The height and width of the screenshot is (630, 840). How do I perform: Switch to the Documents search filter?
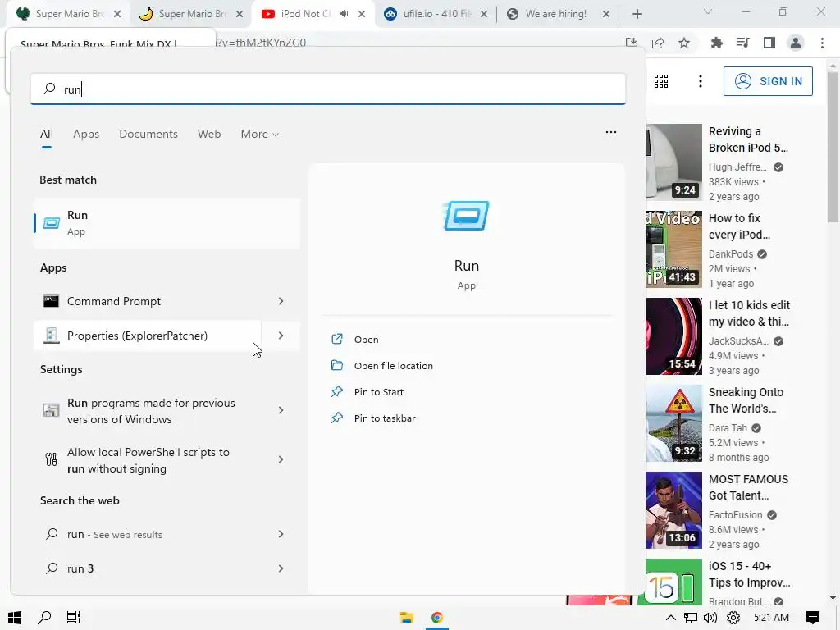(x=148, y=134)
